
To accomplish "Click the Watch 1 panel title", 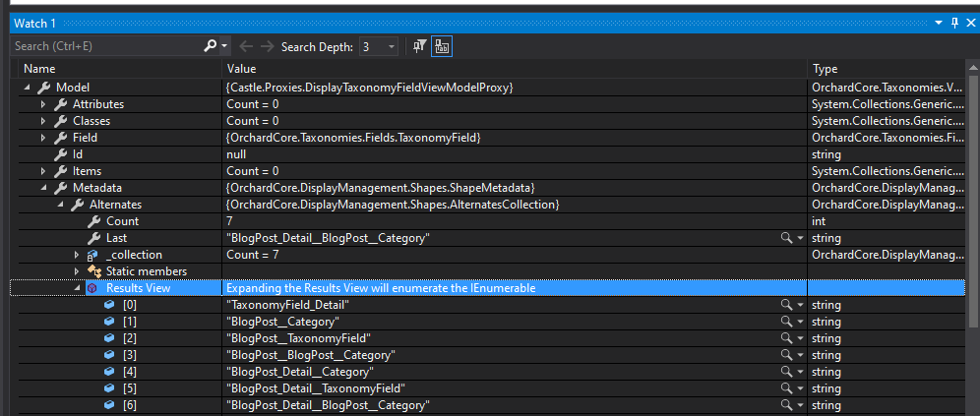I will pos(35,24).
